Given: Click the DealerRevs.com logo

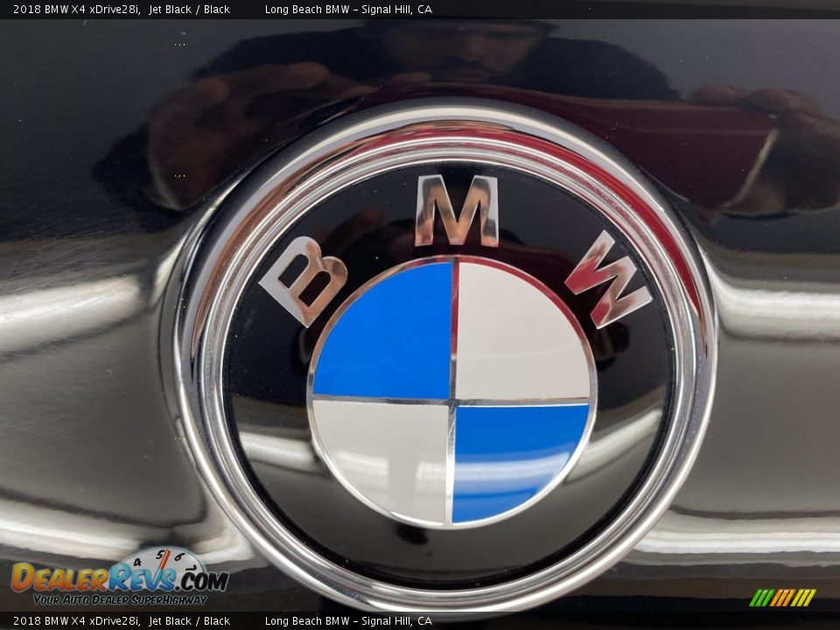Looking at the screenshot, I should [x=120, y=577].
